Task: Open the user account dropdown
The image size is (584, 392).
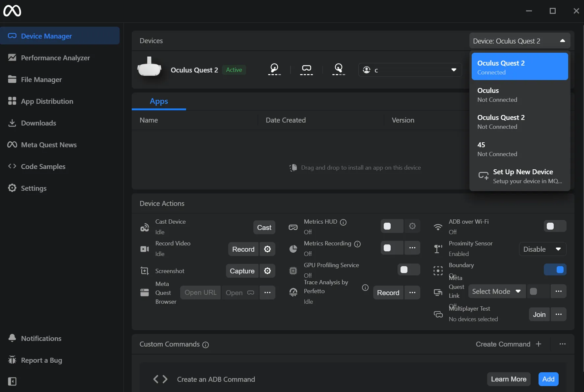Action: 410,70
